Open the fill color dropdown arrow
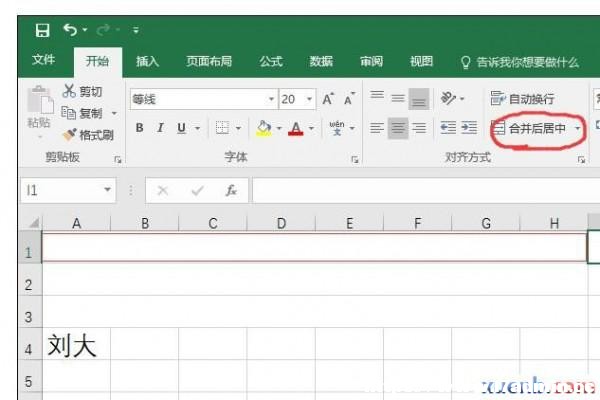Screen dimensions: 600x400 coord(279,128)
